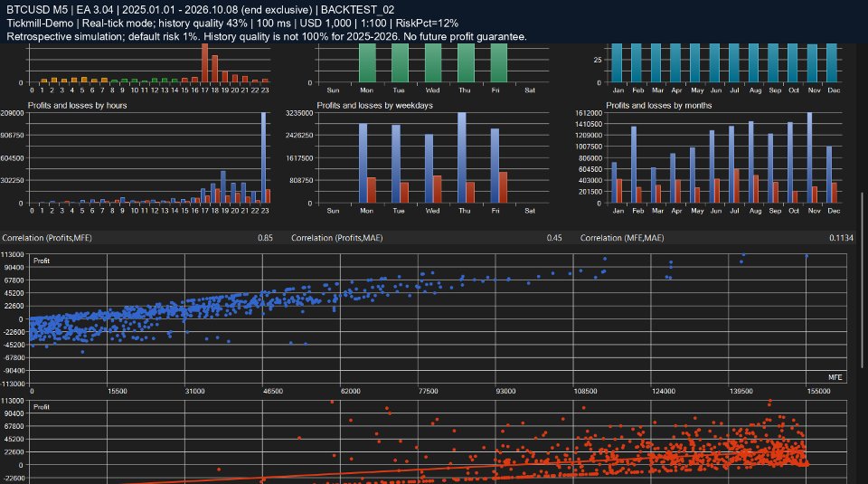Click the 'Retrospective simulation' disclaimer line

coord(267,36)
